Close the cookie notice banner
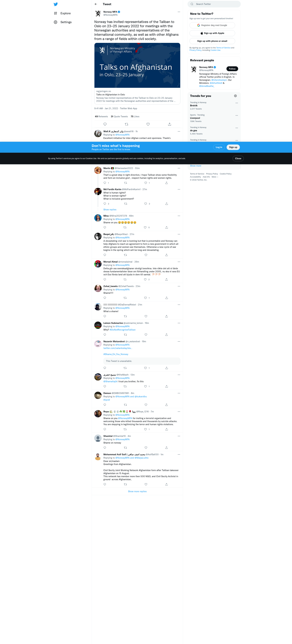Image resolution: width=292 pixels, height=644 pixels. (x=238, y=158)
